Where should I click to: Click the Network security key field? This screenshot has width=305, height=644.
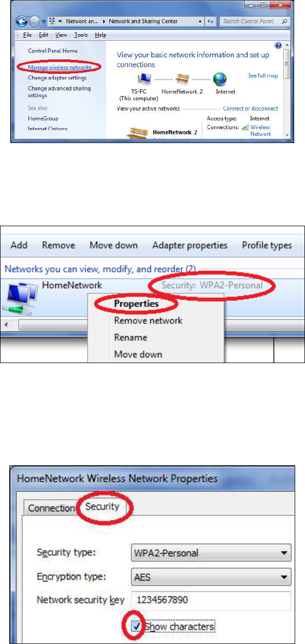point(212,601)
